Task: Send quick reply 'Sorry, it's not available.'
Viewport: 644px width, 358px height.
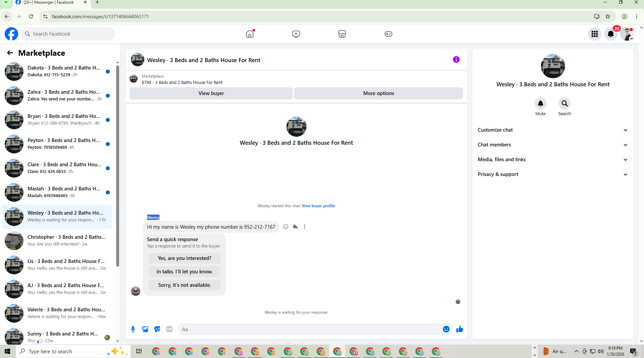Action: (x=185, y=285)
